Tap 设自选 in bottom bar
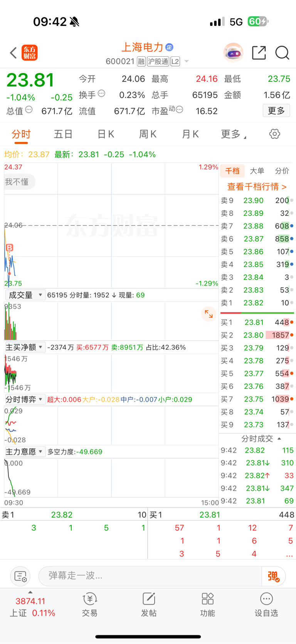 point(266,605)
